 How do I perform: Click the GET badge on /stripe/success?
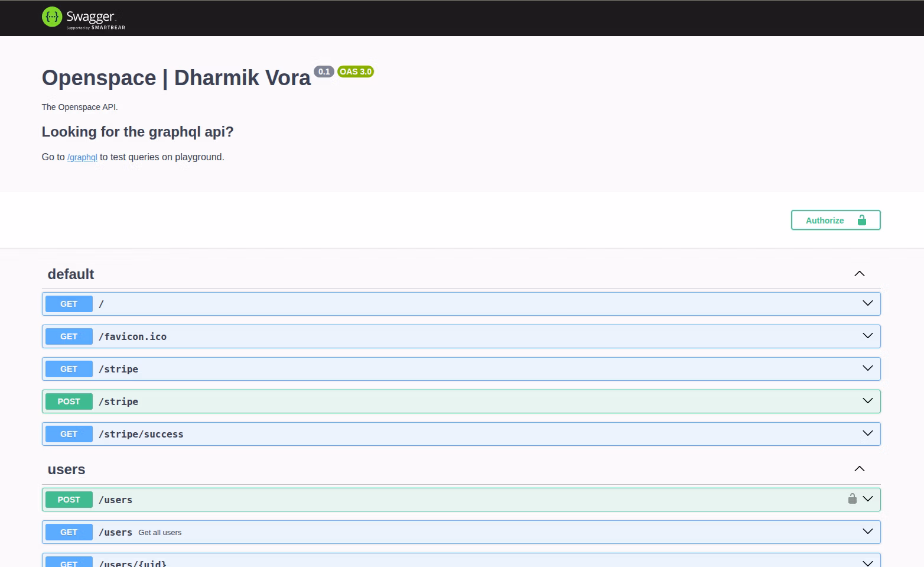point(69,434)
